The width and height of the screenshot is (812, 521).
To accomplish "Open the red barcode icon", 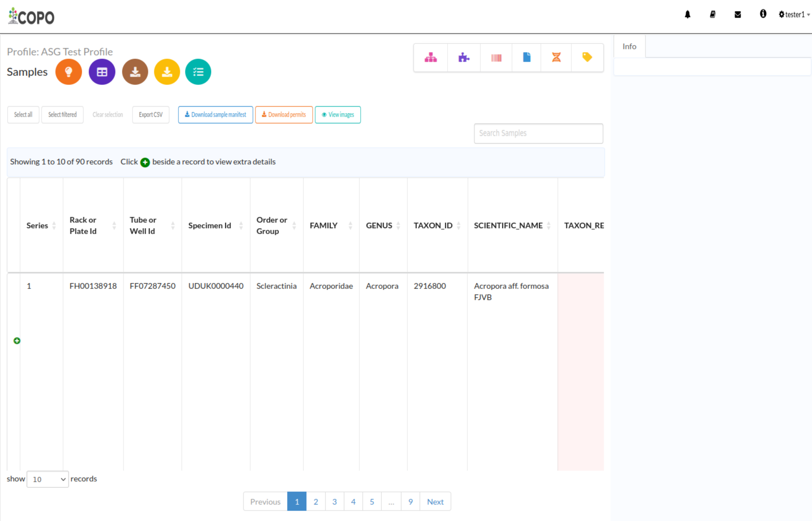I will pos(496,58).
